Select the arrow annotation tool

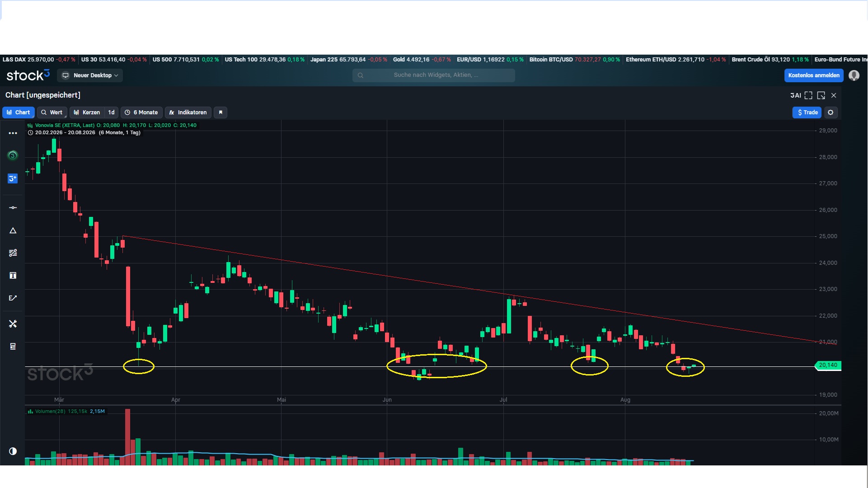(13, 298)
